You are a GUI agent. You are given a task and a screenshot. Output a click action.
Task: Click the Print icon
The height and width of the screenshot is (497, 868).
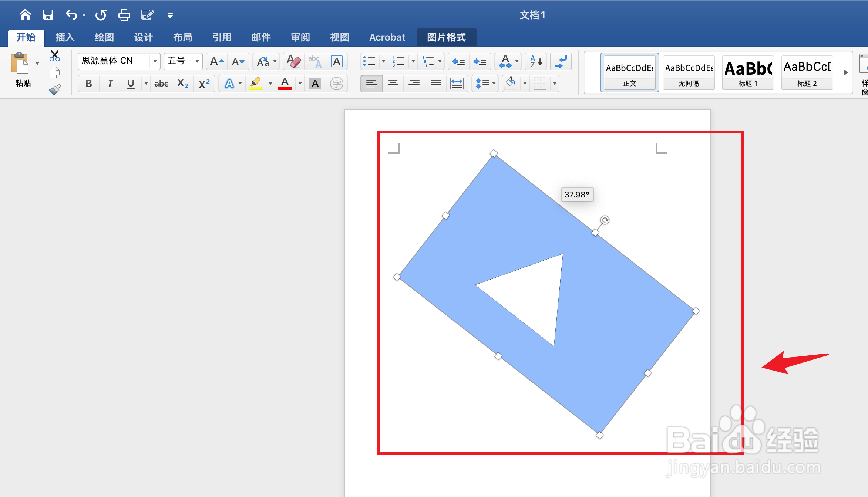coord(124,15)
